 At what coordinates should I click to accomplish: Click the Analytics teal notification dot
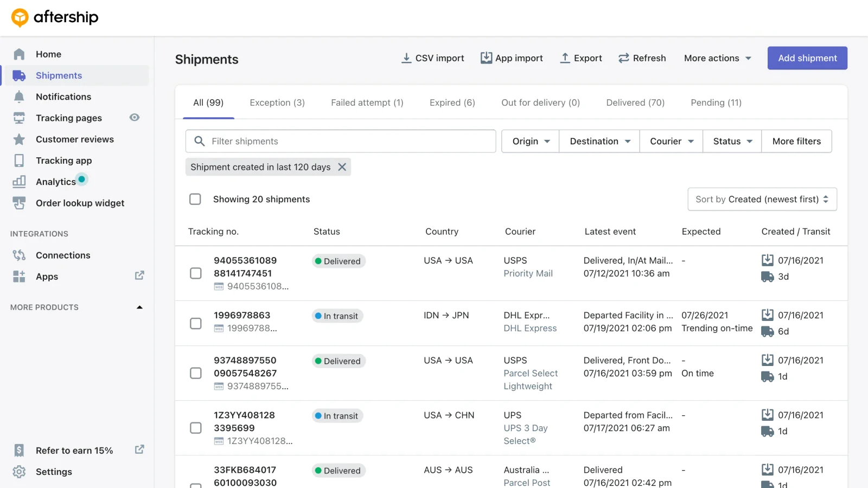82,179
